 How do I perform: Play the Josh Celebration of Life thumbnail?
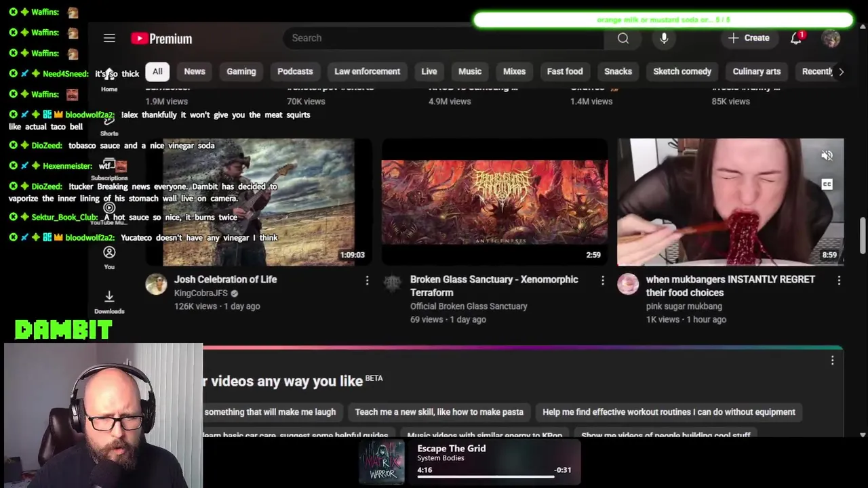tap(258, 202)
